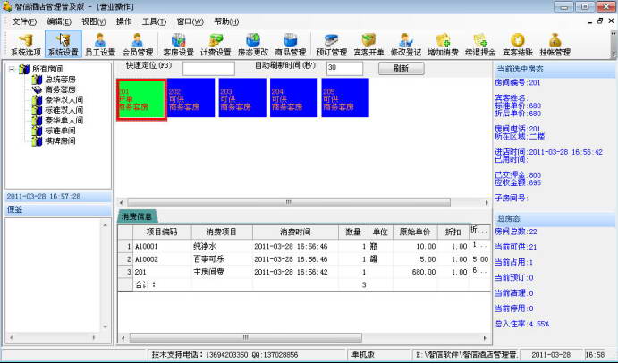The image size is (618, 364).
Task: Click 修改登记 edit registration icon
Action: (x=405, y=45)
